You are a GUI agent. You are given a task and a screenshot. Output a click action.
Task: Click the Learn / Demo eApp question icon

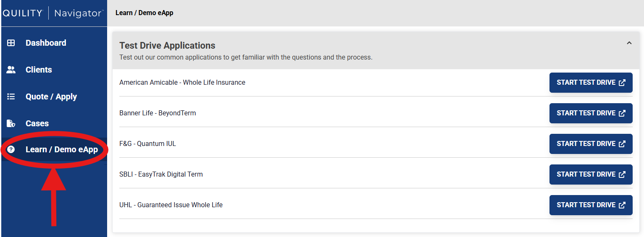coord(11,149)
